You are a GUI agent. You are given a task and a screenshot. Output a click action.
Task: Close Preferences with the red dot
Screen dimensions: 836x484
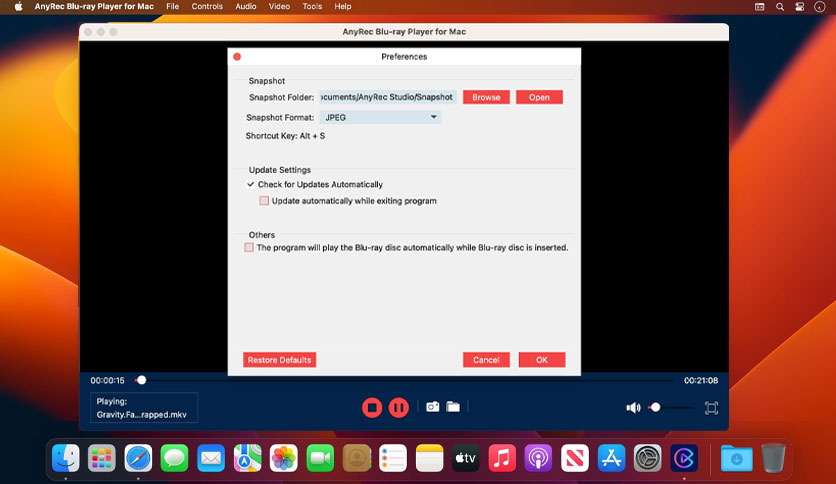click(x=237, y=57)
